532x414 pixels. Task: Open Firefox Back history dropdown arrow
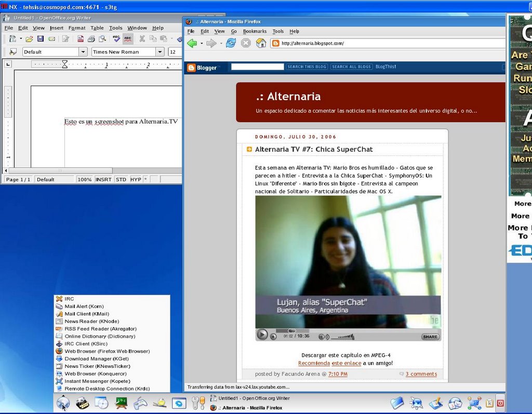202,44
